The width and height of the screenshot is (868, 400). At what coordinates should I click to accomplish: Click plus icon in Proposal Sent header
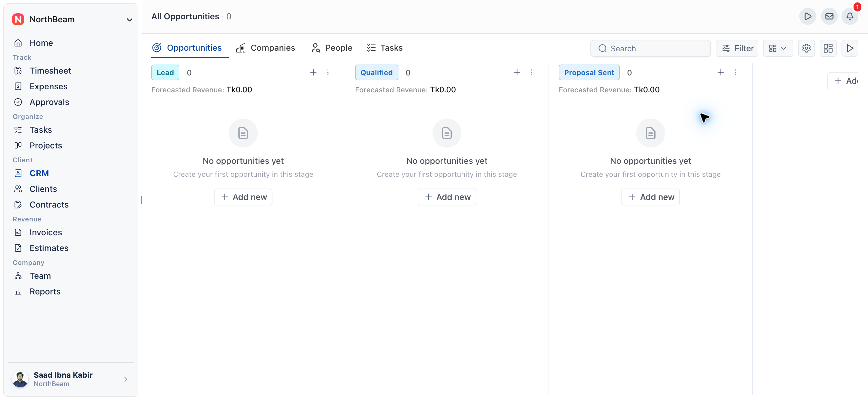[720, 72]
